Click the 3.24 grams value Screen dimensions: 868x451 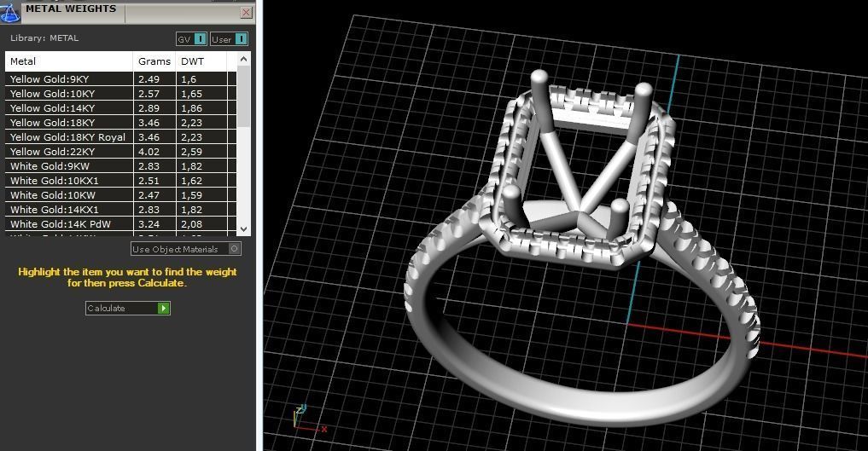tap(149, 224)
